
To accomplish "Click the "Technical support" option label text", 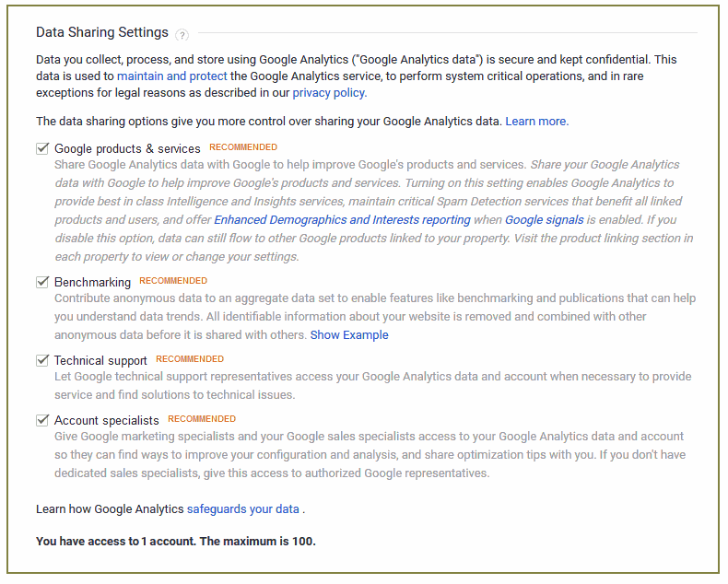I will click(100, 360).
